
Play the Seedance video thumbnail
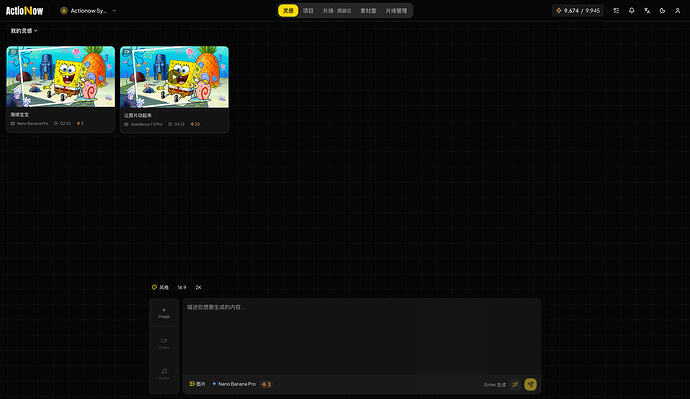pyautogui.click(x=174, y=77)
